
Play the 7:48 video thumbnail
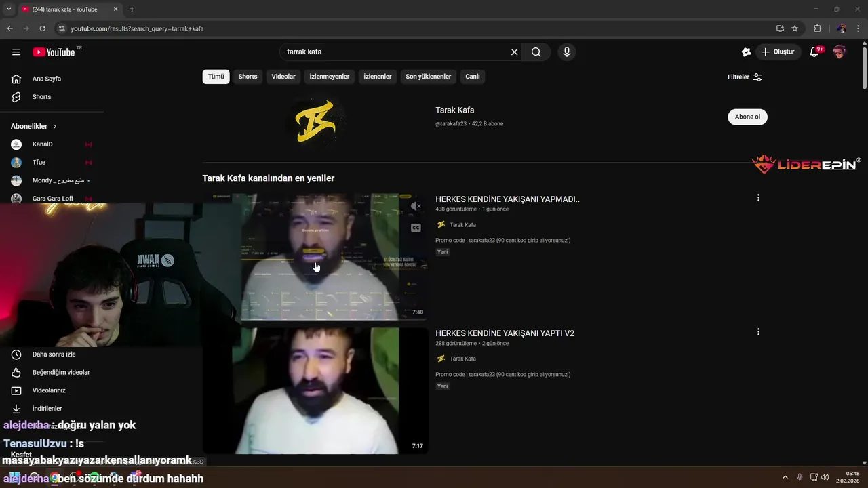point(315,257)
